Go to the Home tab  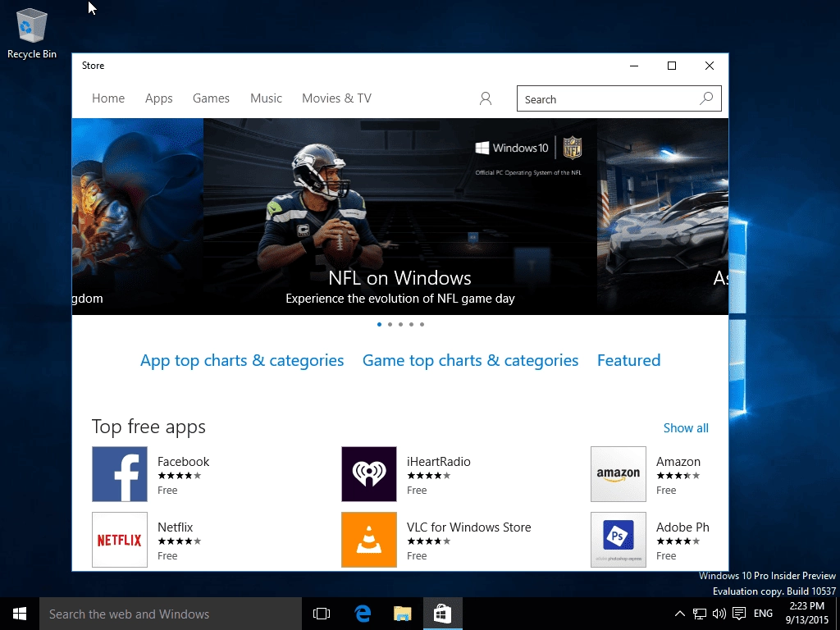point(108,98)
